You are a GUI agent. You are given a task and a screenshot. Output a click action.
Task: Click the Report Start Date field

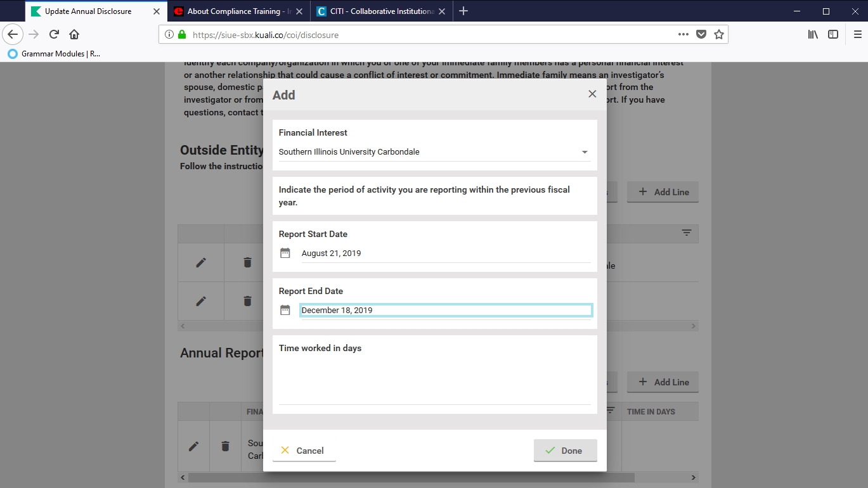click(x=444, y=254)
